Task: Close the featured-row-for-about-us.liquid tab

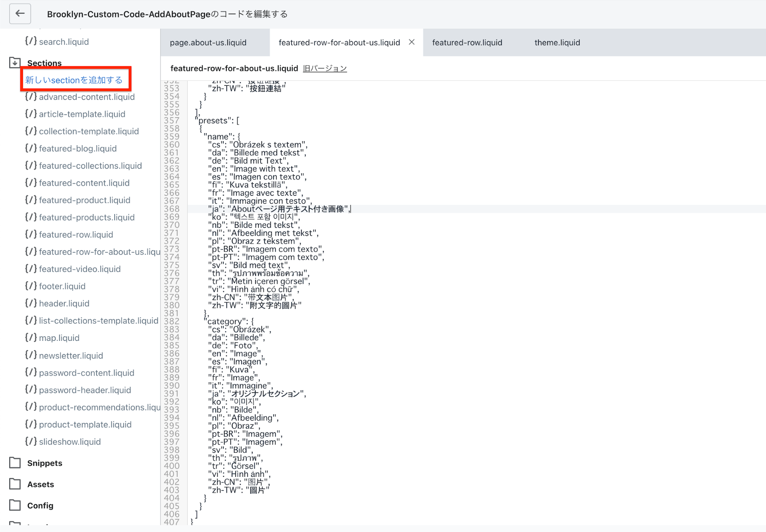Action: click(x=412, y=42)
